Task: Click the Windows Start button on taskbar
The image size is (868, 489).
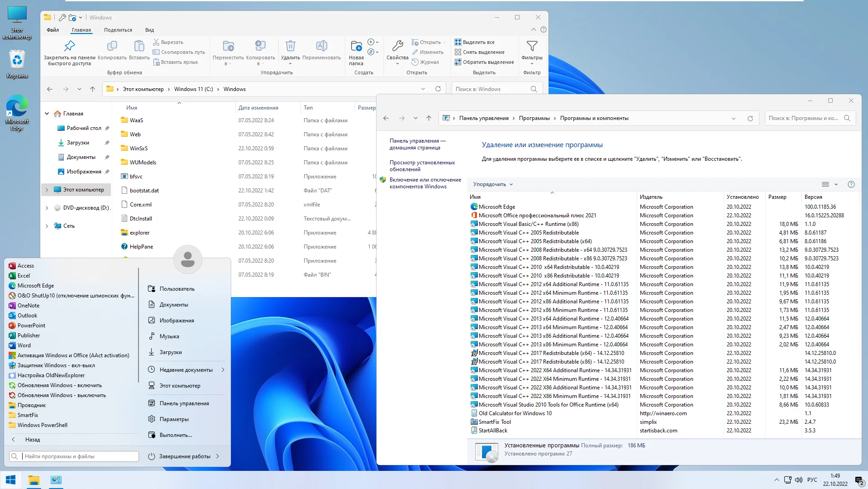Action: [x=11, y=480]
